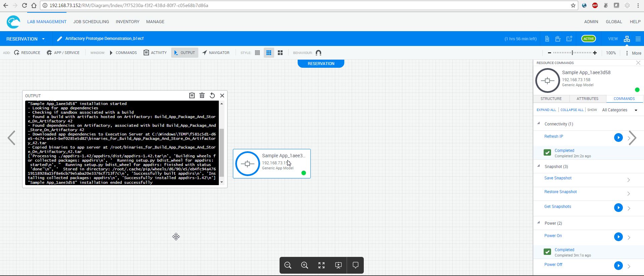Toggle the magnet behaviour icon
This screenshot has width=644, height=276.
click(318, 53)
